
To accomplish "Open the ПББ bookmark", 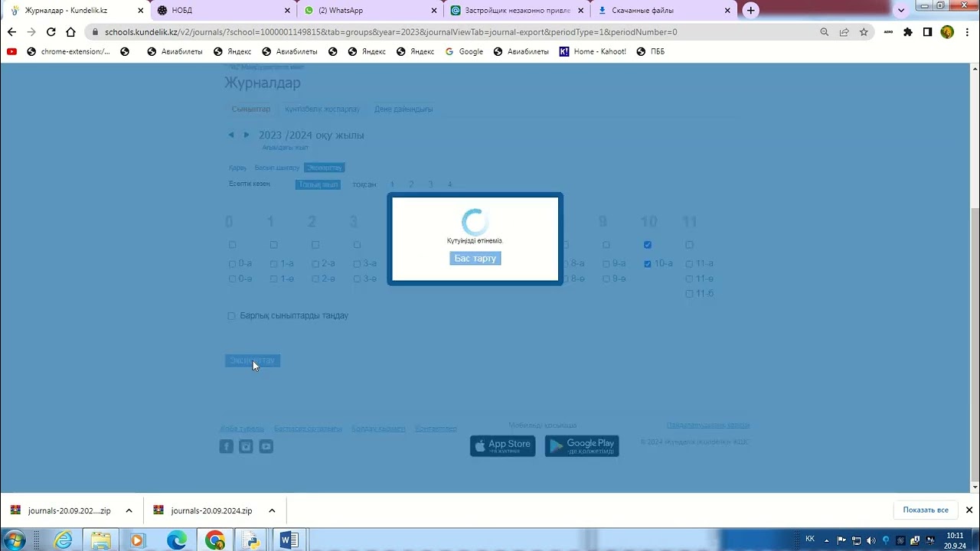I will point(650,51).
